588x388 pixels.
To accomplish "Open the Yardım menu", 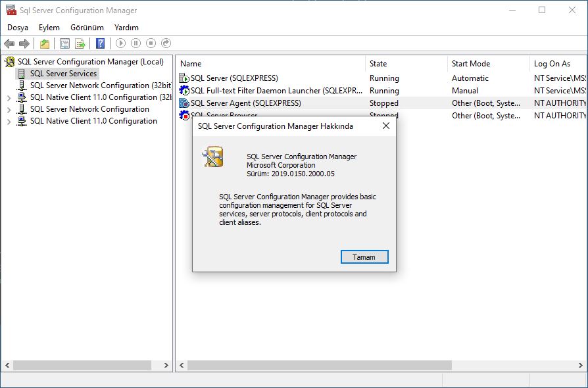I will tap(126, 28).
